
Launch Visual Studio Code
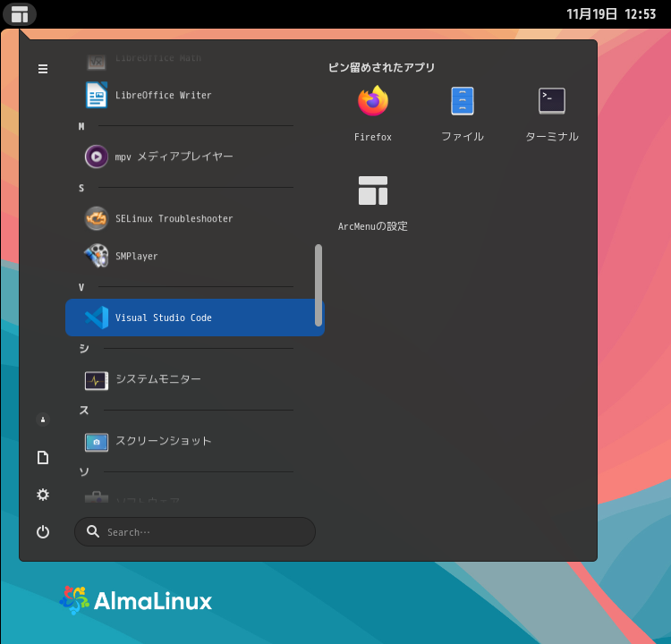click(195, 318)
